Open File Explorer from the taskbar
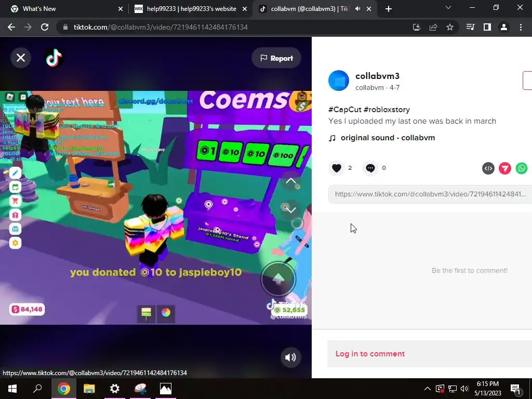The height and width of the screenshot is (399, 532). coord(89,389)
